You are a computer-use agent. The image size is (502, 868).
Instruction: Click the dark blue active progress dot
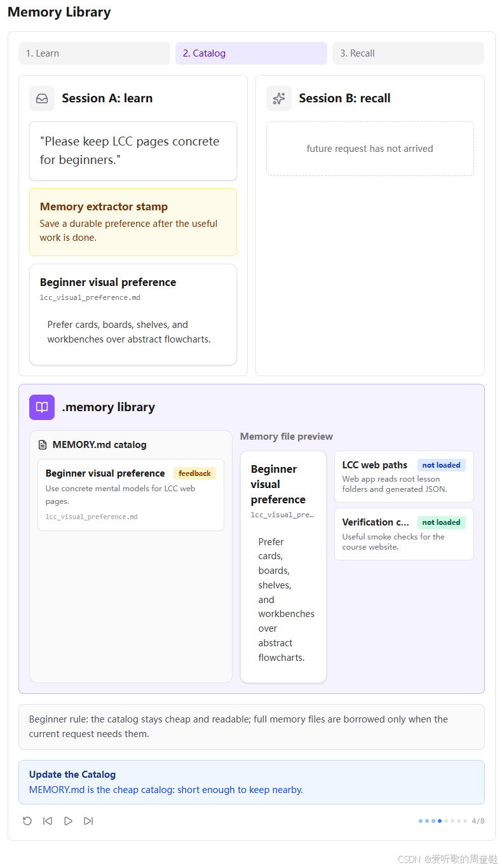[440, 821]
